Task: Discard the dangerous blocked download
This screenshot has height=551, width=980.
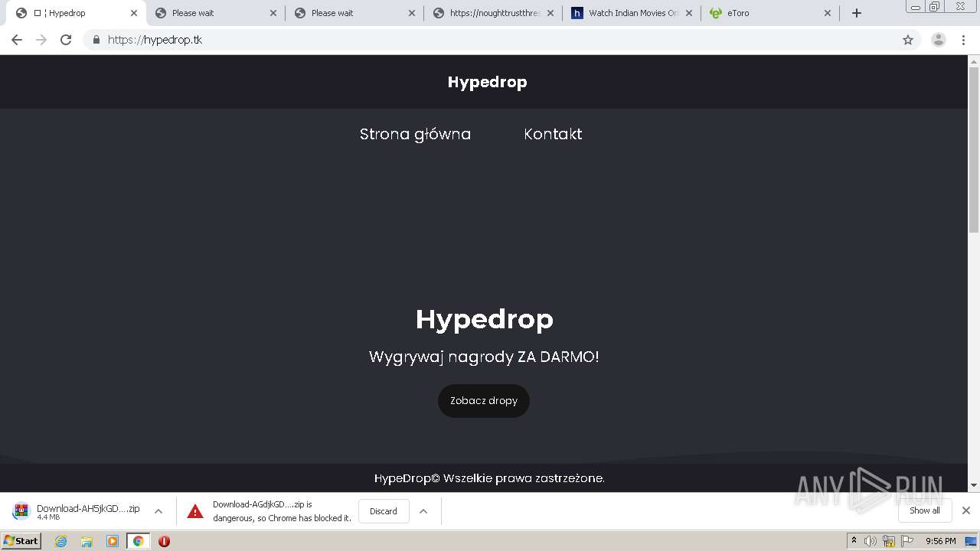Action: [x=384, y=511]
